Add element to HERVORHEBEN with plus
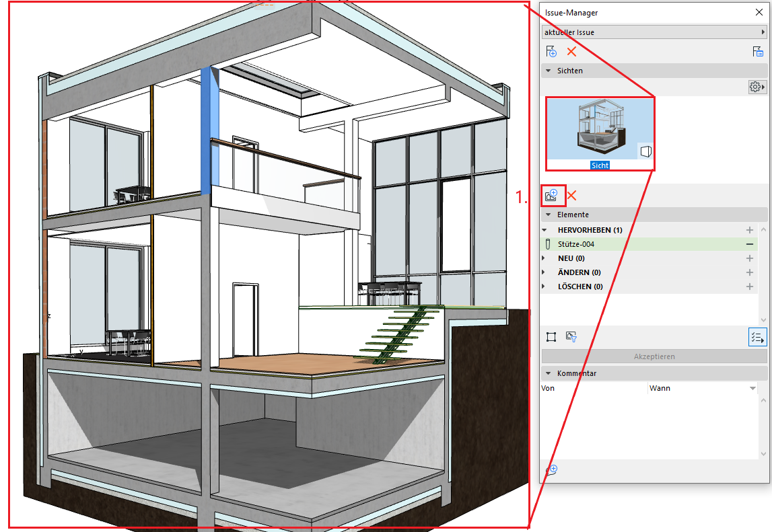This screenshot has width=772, height=532. (x=749, y=230)
